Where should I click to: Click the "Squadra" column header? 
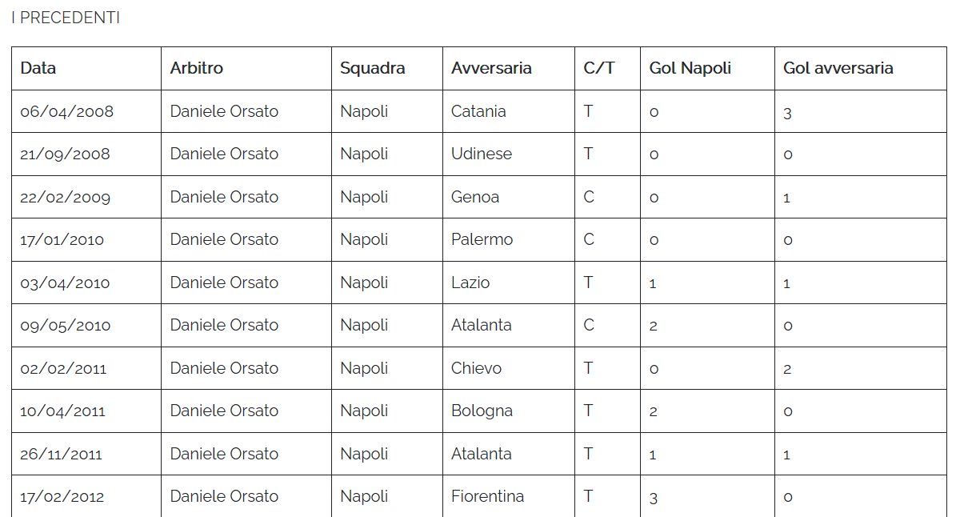(373, 68)
